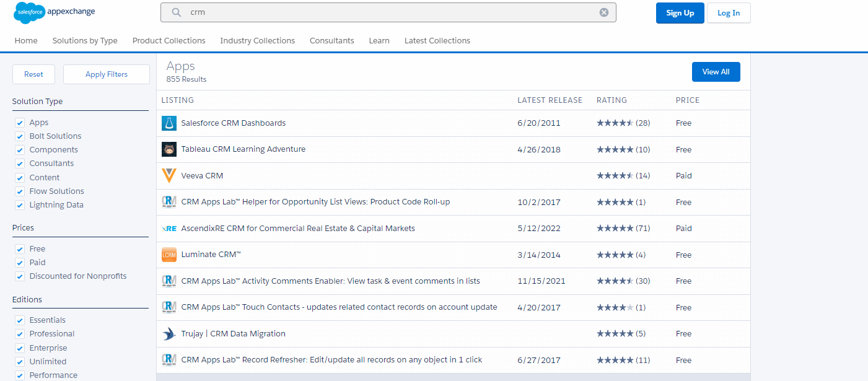This screenshot has height=381, width=868.
Task: Open the Record Refresher listing link
Action: tap(331, 360)
